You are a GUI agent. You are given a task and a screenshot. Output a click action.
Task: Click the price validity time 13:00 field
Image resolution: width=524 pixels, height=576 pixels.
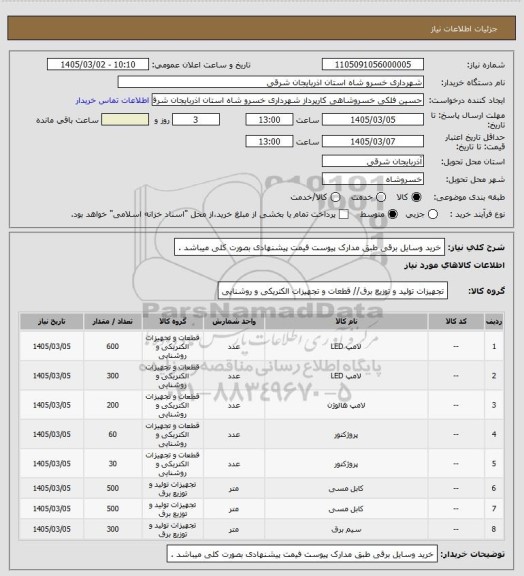click(269, 141)
